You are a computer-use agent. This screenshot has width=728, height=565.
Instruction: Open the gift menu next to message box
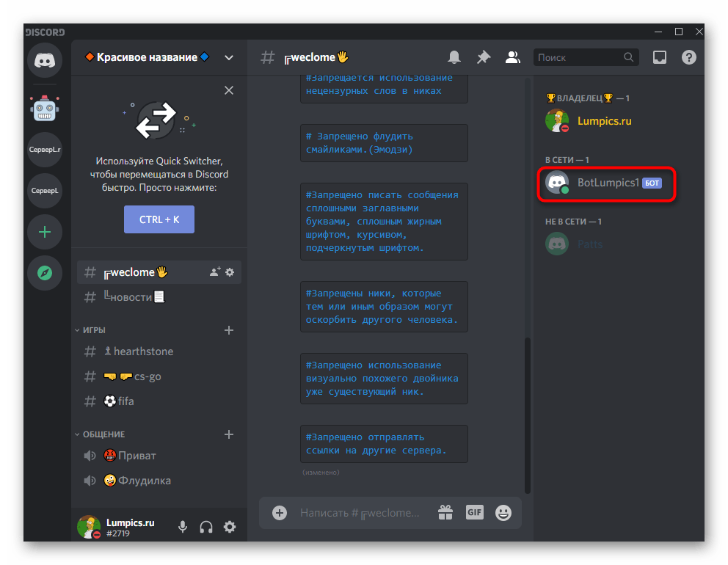pos(445,512)
